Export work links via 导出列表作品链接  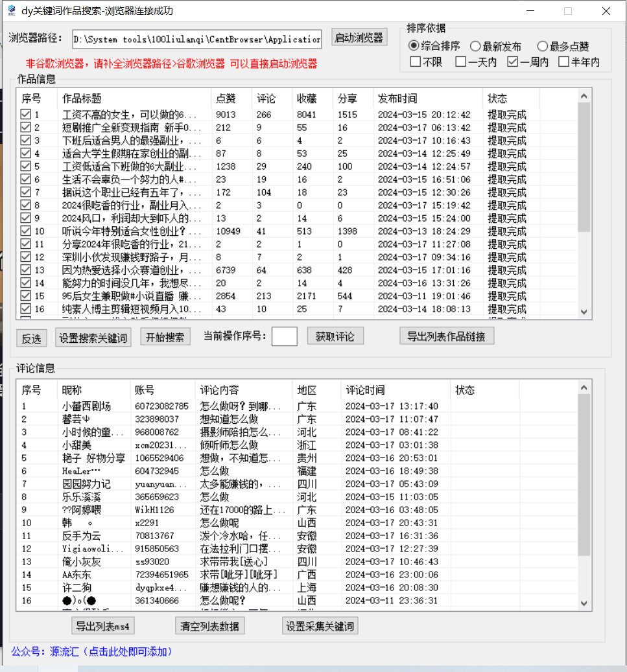click(446, 336)
